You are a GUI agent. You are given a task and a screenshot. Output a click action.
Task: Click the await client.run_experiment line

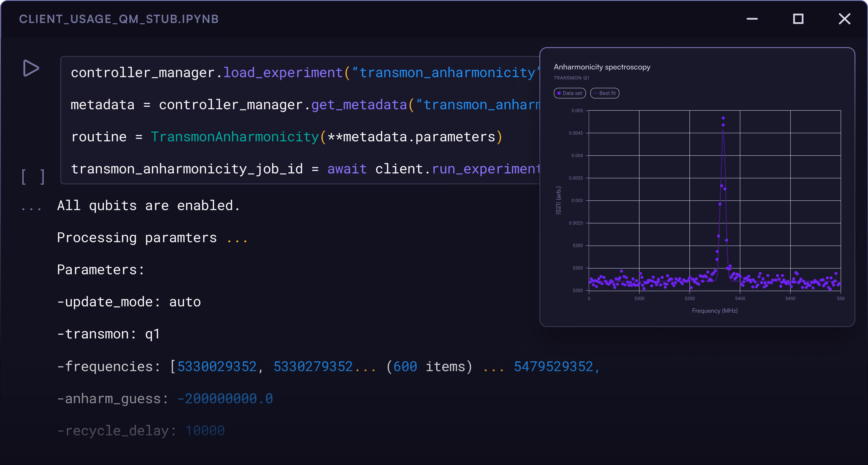[x=305, y=169]
